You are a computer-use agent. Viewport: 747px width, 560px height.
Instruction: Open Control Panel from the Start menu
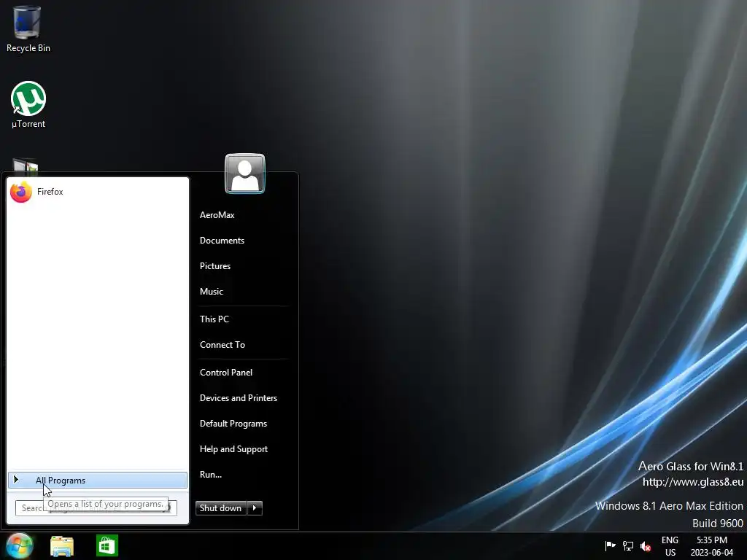(226, 373)
